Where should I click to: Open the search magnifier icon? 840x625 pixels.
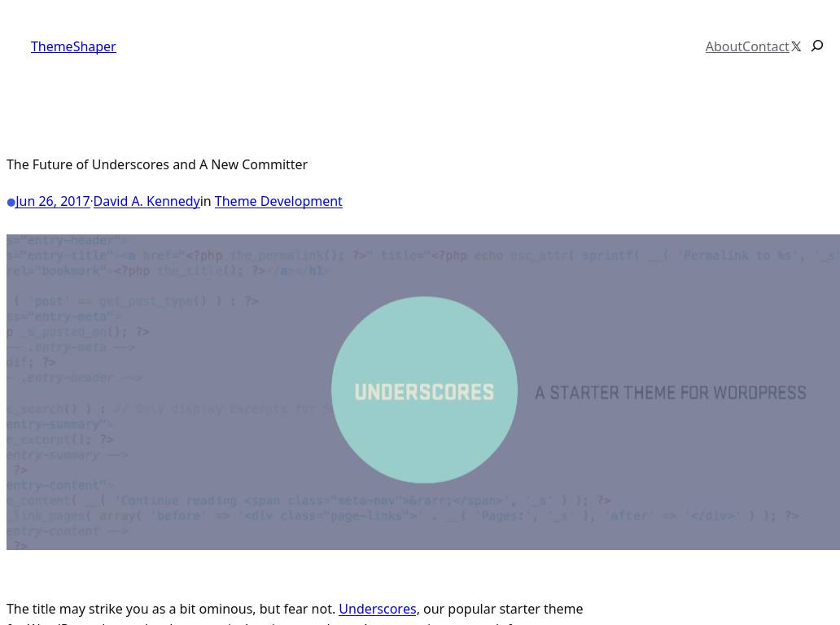pyautogui.click(x=817, y=46)
